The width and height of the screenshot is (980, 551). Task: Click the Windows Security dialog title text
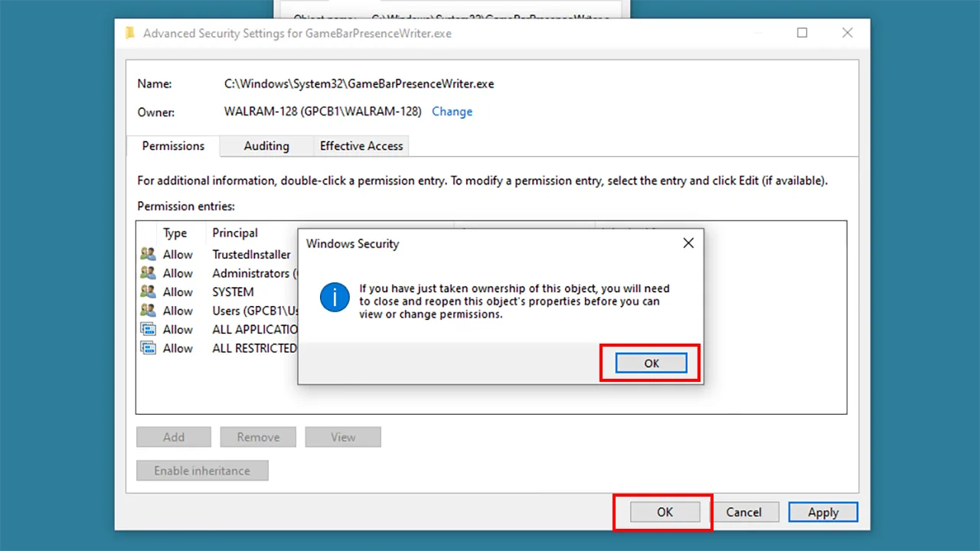(x=352, y=243)
